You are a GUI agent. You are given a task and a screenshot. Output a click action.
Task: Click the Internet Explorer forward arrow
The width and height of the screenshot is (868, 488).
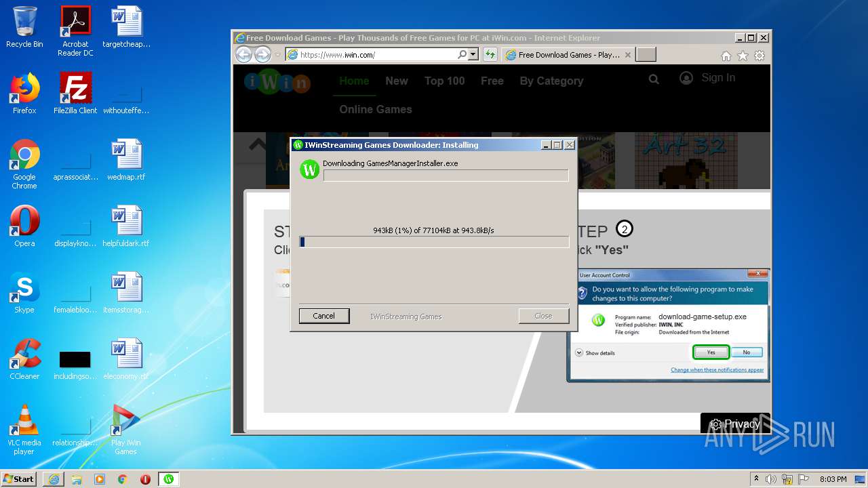point(262,55)
